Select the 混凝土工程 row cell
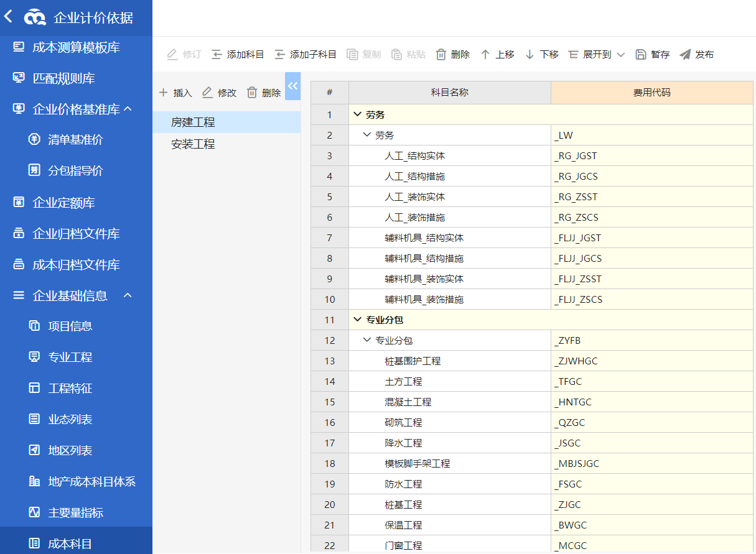The image size is (756, 554). point(408,402)
